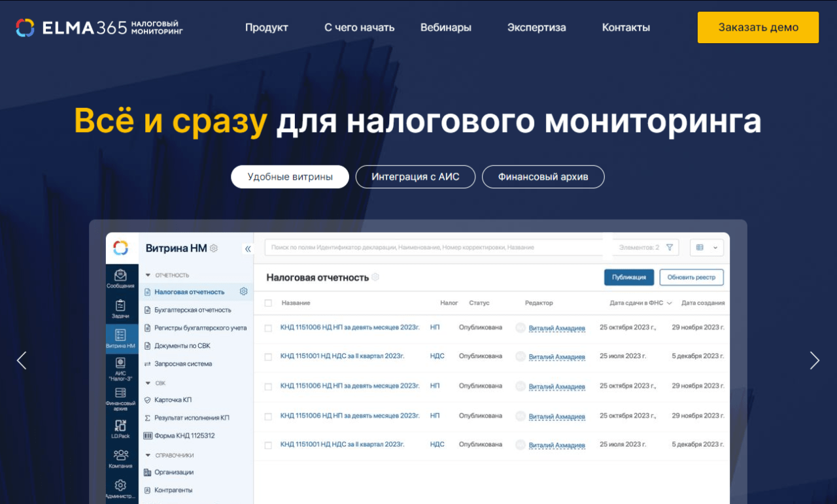The image size is (837, 504).
Task: Click the sigma icon beside Результат исполнения КП
Action: (147, 418)
